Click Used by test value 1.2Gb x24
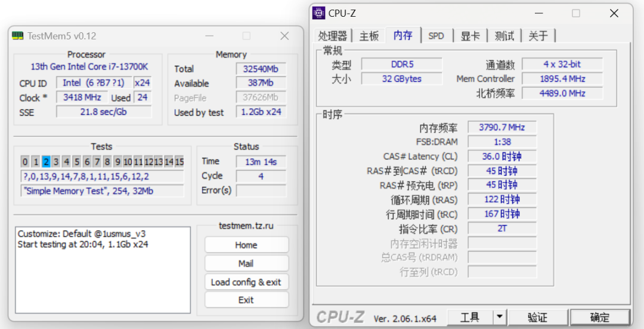This screenshot has width=644, height=329. click(261, 112)
